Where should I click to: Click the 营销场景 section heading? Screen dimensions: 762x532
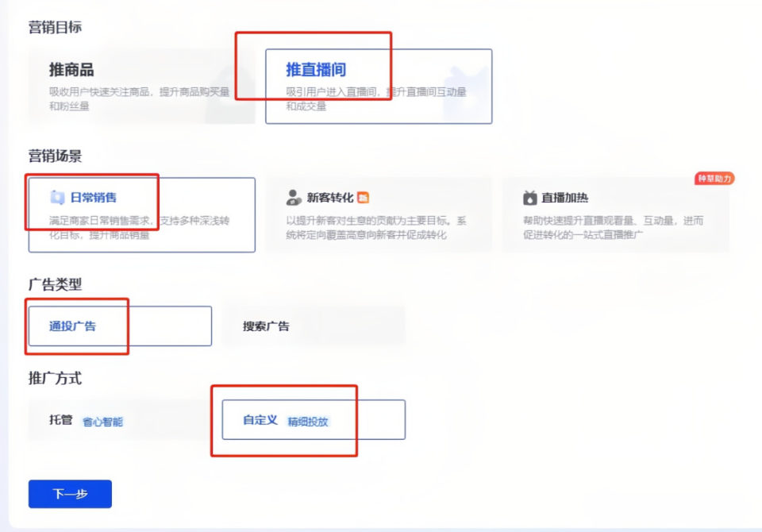(55, 156)
